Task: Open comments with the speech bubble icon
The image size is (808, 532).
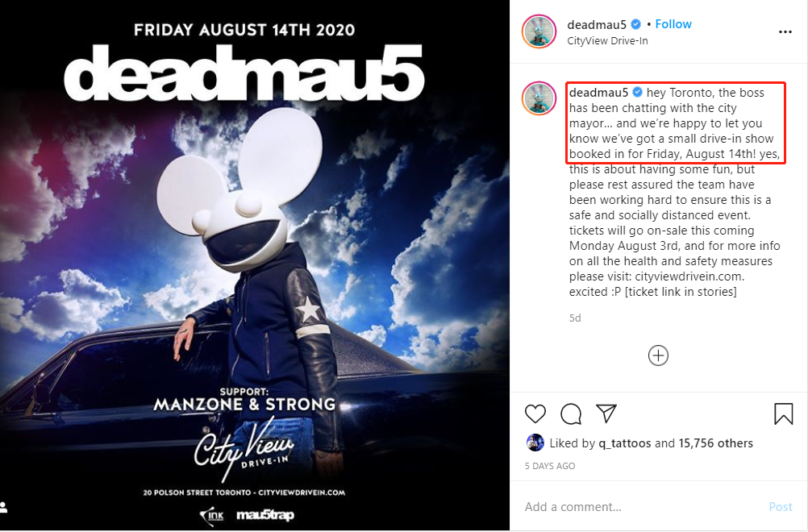Action: [x=571, y=414]
